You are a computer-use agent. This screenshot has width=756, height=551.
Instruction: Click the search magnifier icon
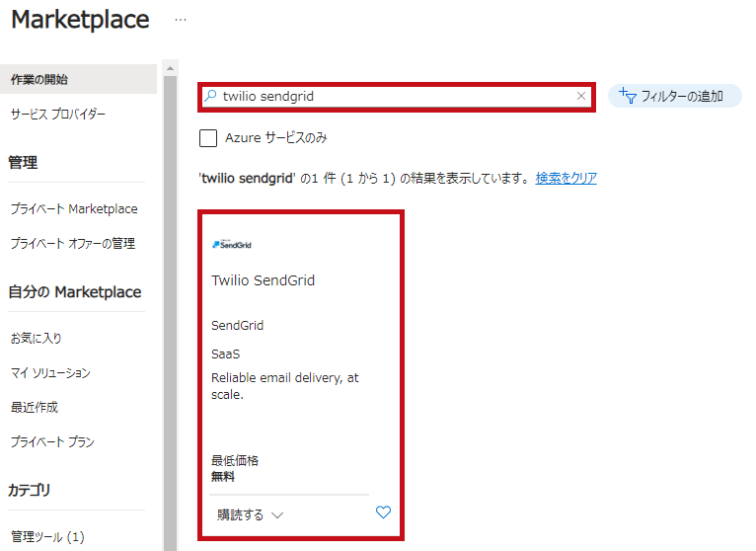210,96
